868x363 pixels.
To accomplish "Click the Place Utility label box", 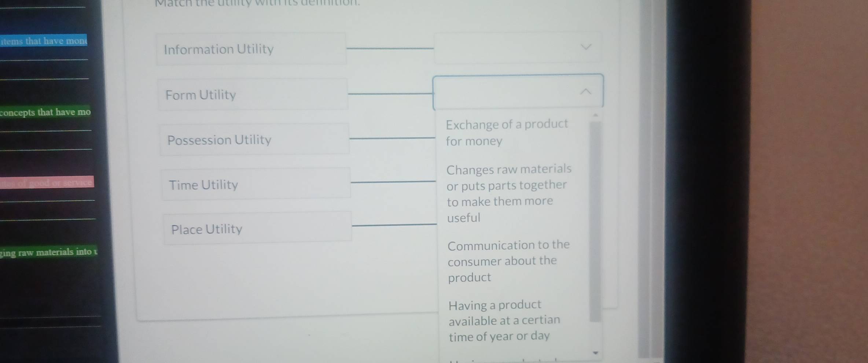I will coord(258,229).
